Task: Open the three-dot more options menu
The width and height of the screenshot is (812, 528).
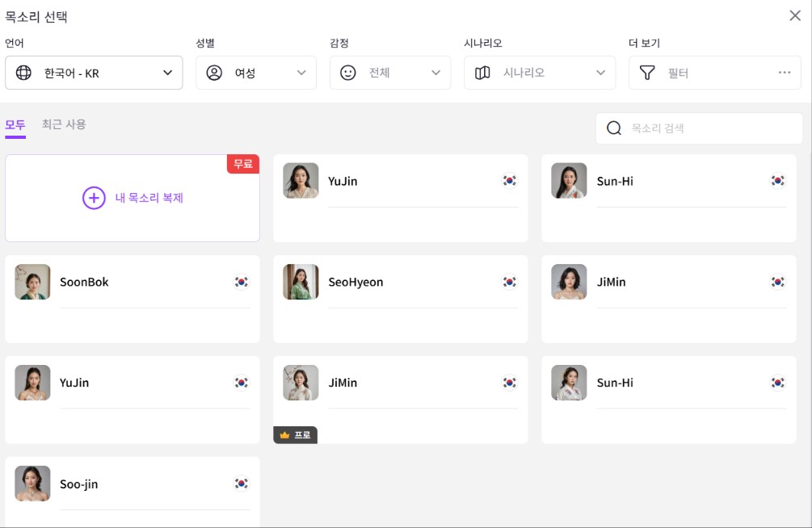Action: [x=782, y=72]
